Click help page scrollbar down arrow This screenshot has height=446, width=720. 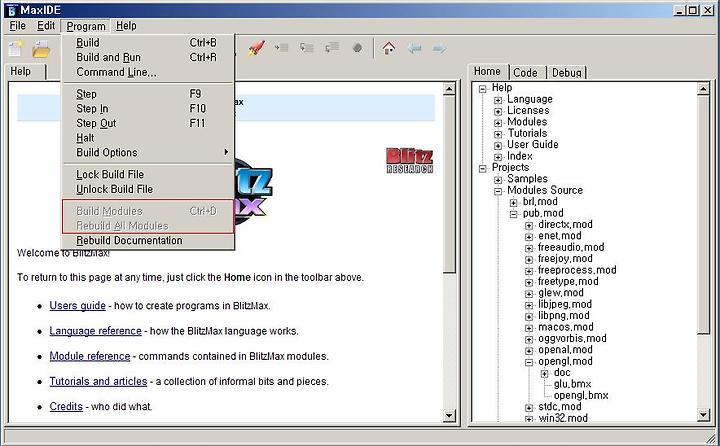449,416
